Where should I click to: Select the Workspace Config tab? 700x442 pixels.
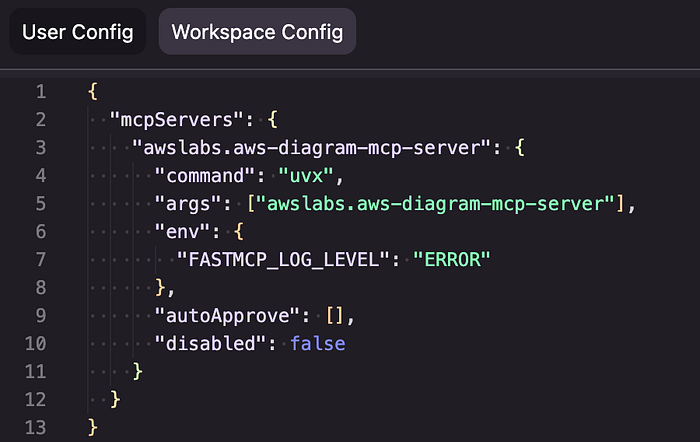(257, 32)
